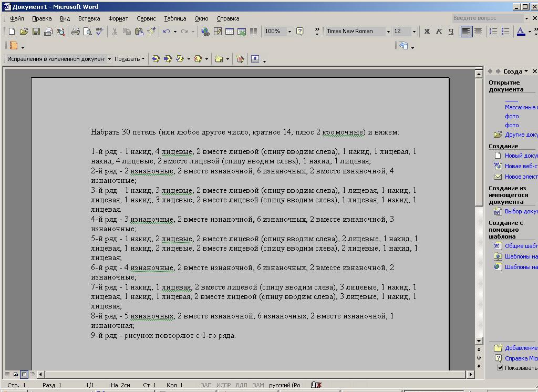This screenshot has width=538, height=392.
Task: Click the font color swatch (A)
Action: [521, 32]
